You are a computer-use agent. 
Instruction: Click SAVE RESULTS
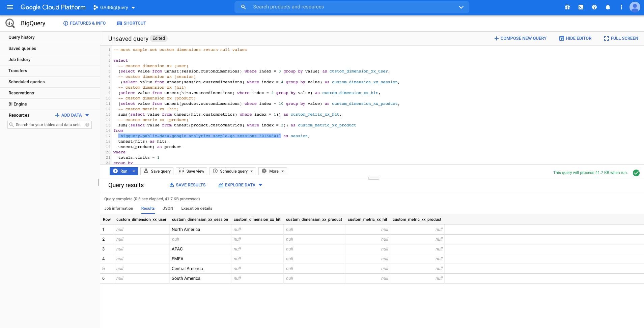[188, 185]
